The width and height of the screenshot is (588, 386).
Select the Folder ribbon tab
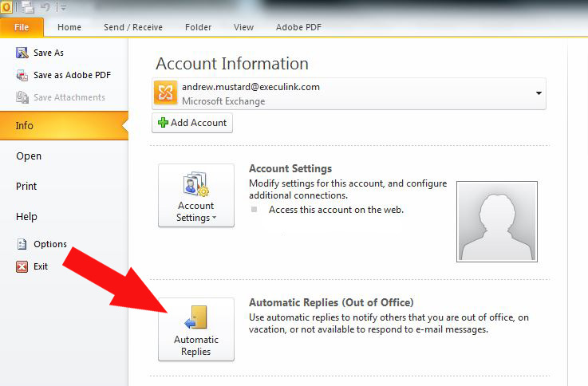click(x=198, y=27)
